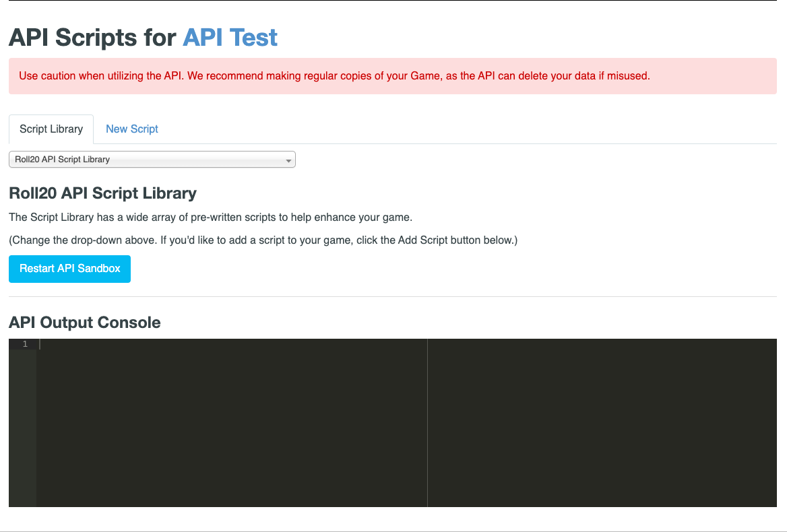Expand the Roll20 API Script Library dropdown
787x532 pixels.
pos(152,160)
